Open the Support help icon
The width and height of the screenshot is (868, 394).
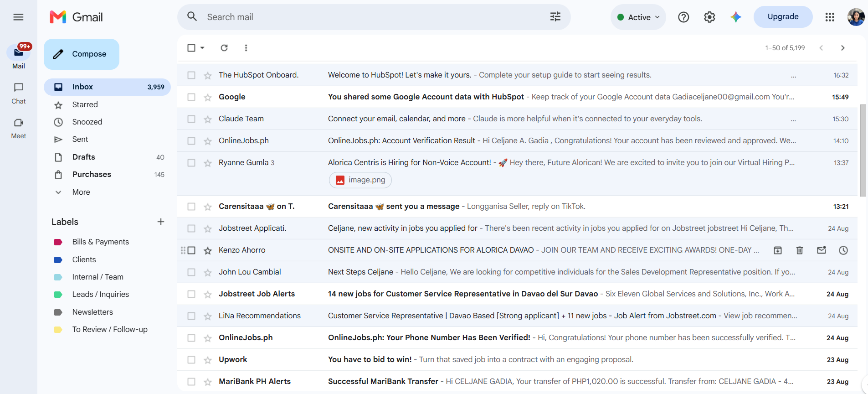(683, 17)
